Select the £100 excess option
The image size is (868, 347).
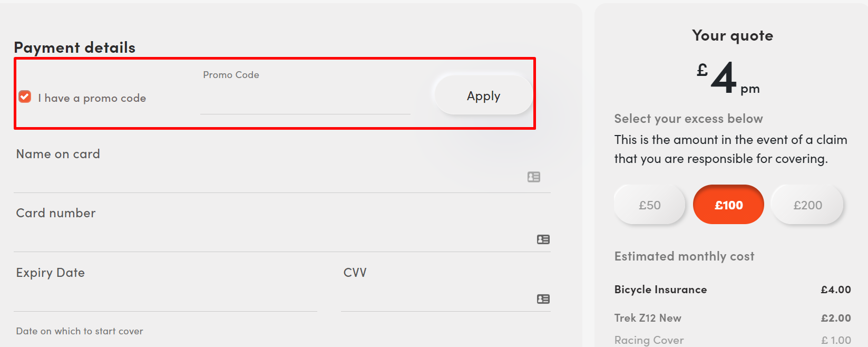(x=728, y=205)
